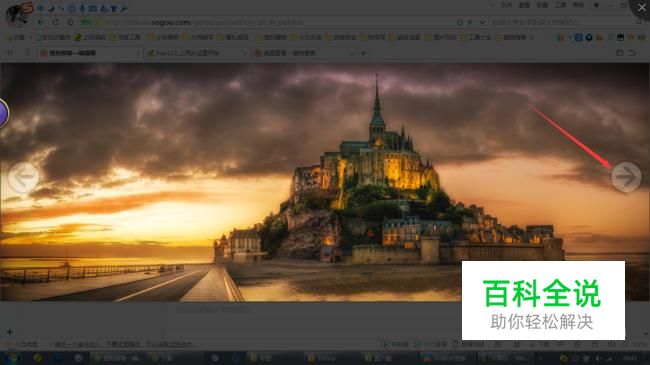
Task: Click the Mont Saint-Michel castle photo
Action: [x=325, y=182]
